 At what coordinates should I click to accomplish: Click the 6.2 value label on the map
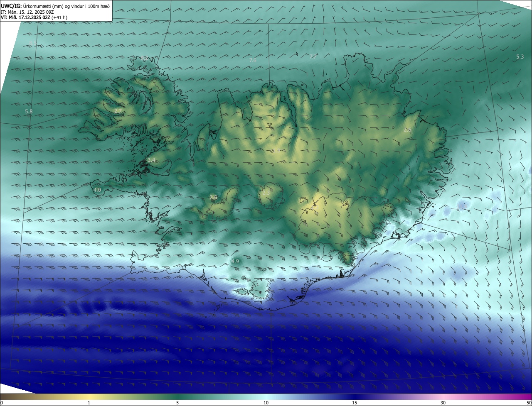pyautogui.click(x=144, y=59)
